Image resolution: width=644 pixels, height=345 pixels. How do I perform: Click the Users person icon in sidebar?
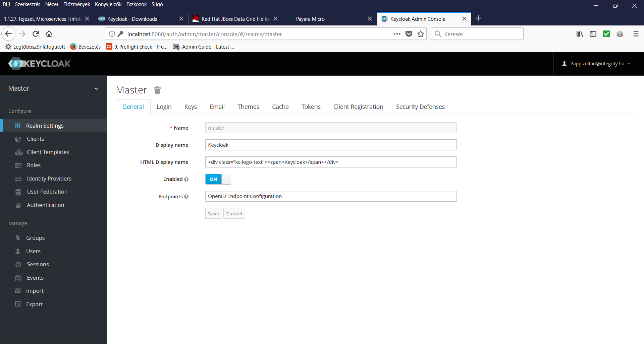[18, 251]
